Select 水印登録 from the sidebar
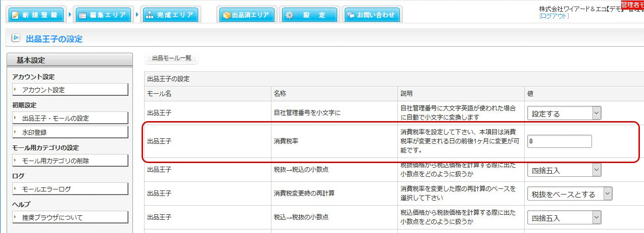The image size is (644, 233). point(70,132)
